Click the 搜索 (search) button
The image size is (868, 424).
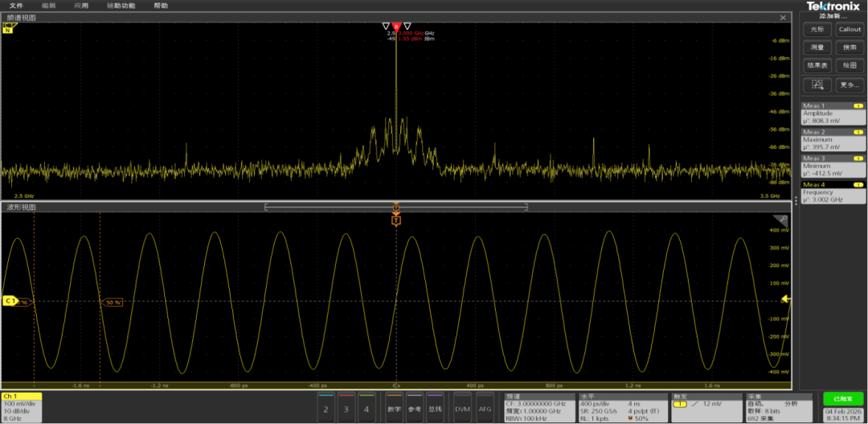coord(850,47)
